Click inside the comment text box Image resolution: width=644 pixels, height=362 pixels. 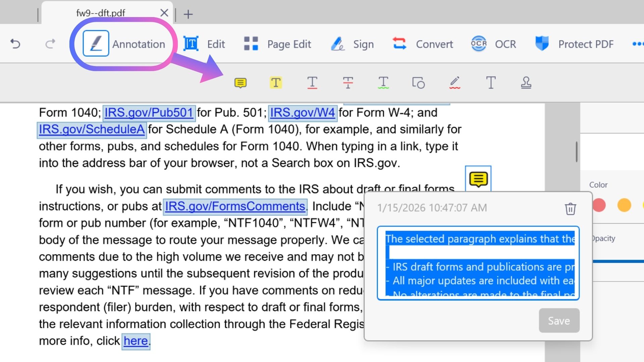point(478,263)
